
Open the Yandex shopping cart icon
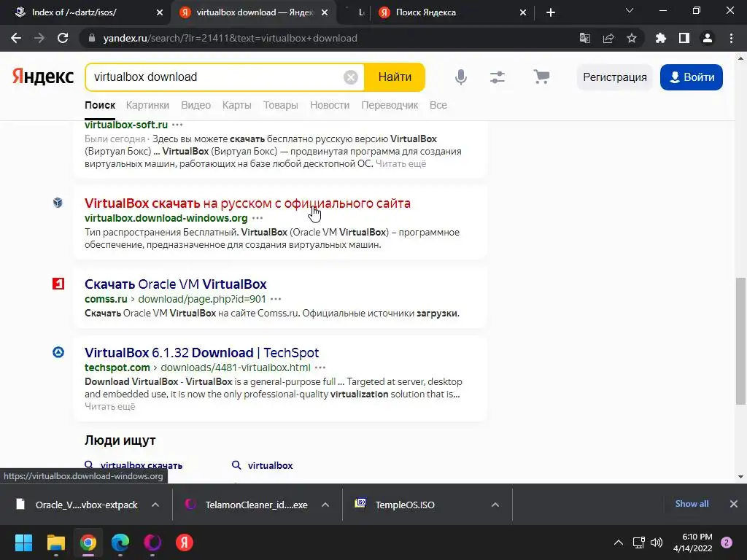point(541,77)
